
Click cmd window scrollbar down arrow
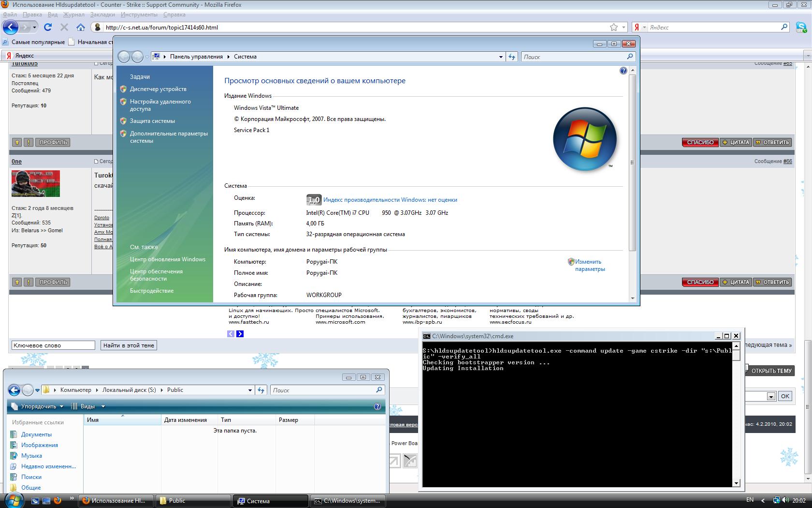click(x=736, y=483)
